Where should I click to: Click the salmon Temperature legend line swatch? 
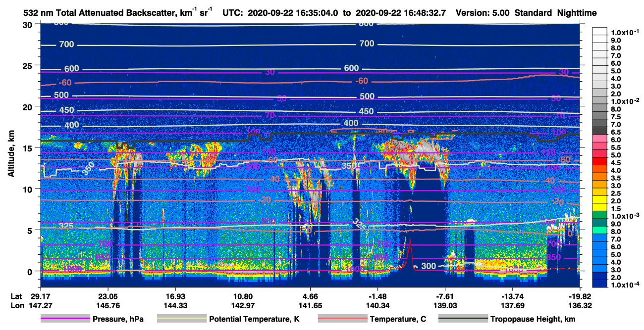coord(342,319)
